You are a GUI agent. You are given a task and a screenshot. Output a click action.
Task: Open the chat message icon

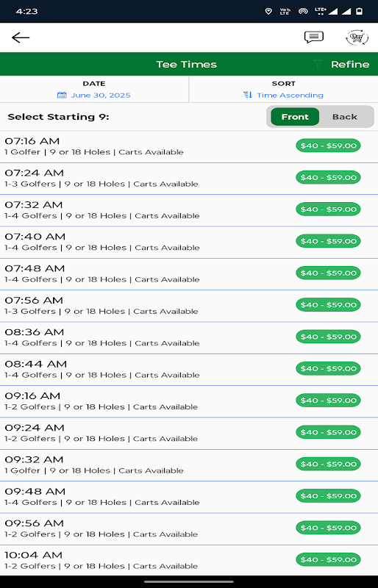pyautogui.click(x=314, y=37)
